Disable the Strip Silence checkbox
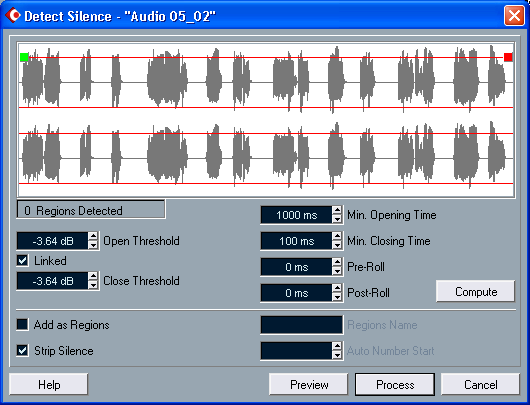 pos(23,351)
